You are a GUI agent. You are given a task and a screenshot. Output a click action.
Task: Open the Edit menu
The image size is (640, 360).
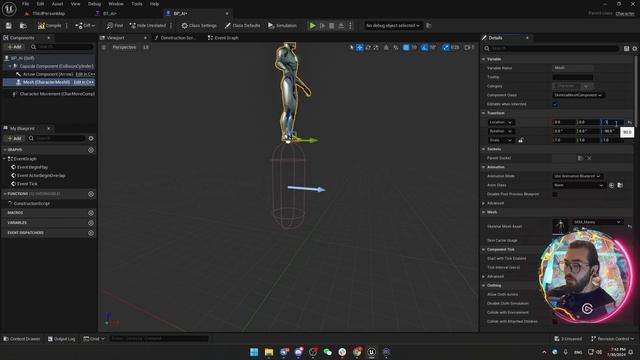coord(40,4)
